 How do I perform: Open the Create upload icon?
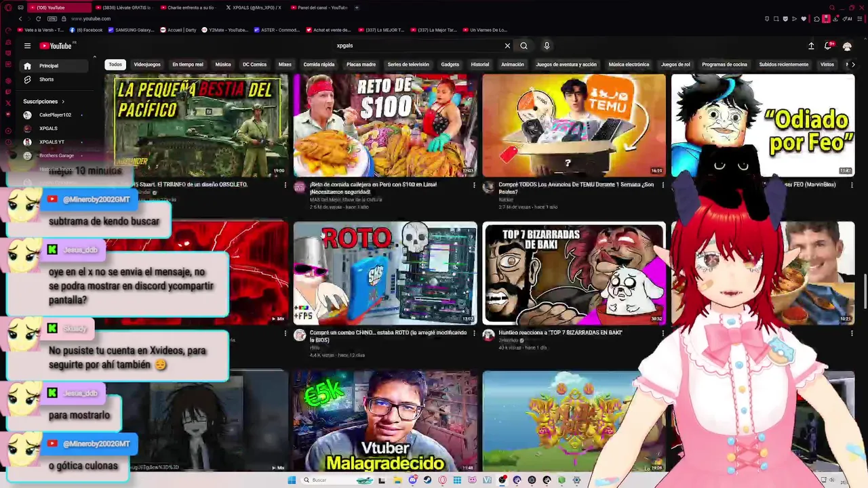point(811,46)
